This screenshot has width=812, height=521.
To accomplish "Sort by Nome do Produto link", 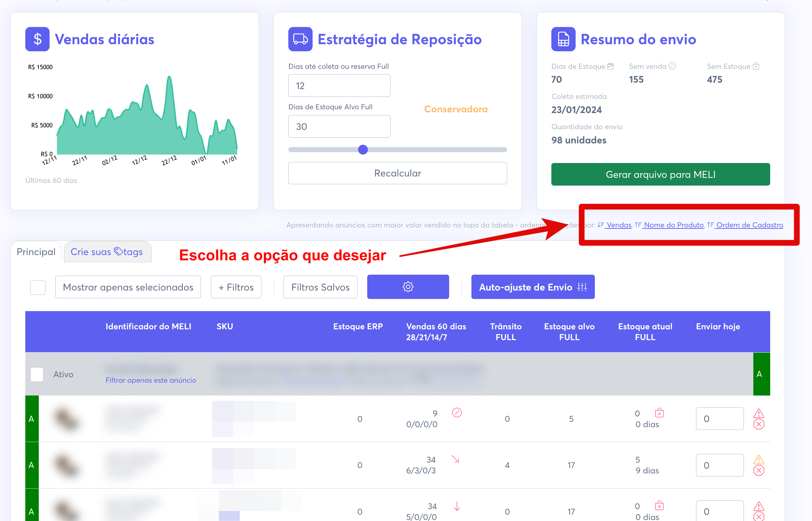I will click(673, 225).
